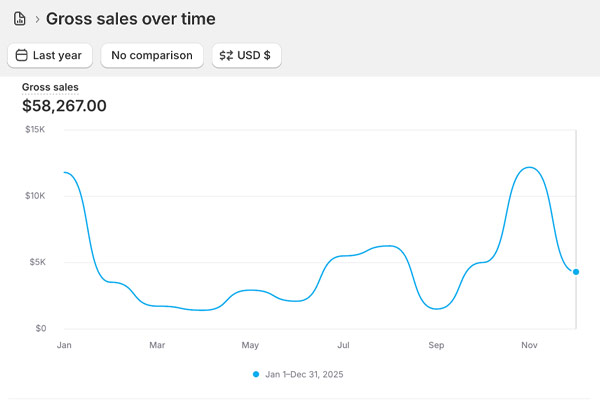600x400 pixels.
Task: Click the reports icon beside the page title
Action: point(20,19)
